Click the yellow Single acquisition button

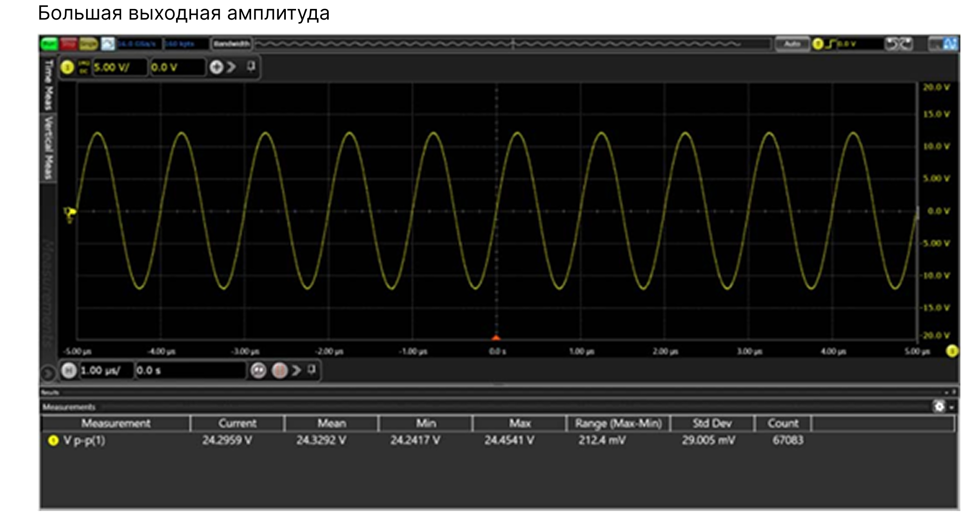pyautogui.click(x=88, y=44)
